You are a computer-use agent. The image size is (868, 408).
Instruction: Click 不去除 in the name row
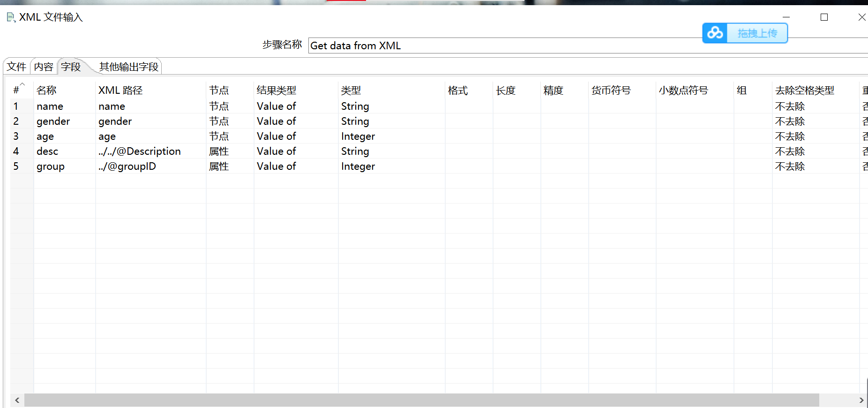(x=790, y=106)
